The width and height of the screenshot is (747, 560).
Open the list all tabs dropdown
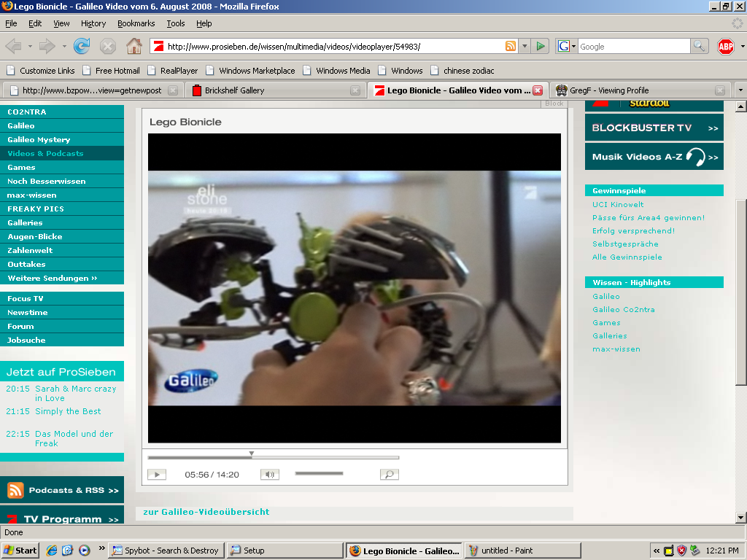[740, 90]
